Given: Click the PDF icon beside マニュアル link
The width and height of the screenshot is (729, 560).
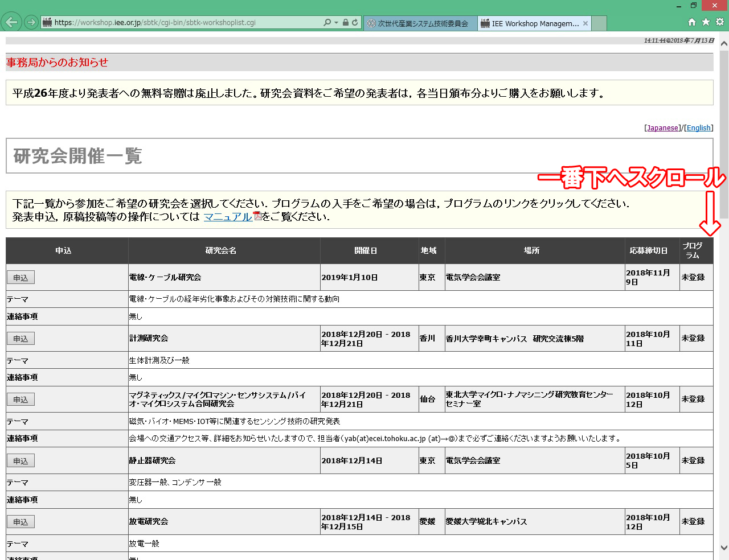Looking at the screenshot, I should coord(257,216).
